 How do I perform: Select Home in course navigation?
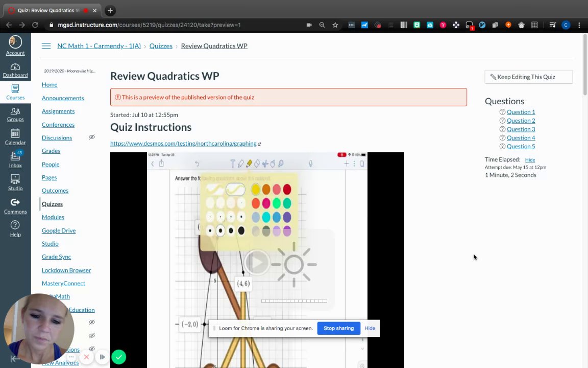(50, 84)
